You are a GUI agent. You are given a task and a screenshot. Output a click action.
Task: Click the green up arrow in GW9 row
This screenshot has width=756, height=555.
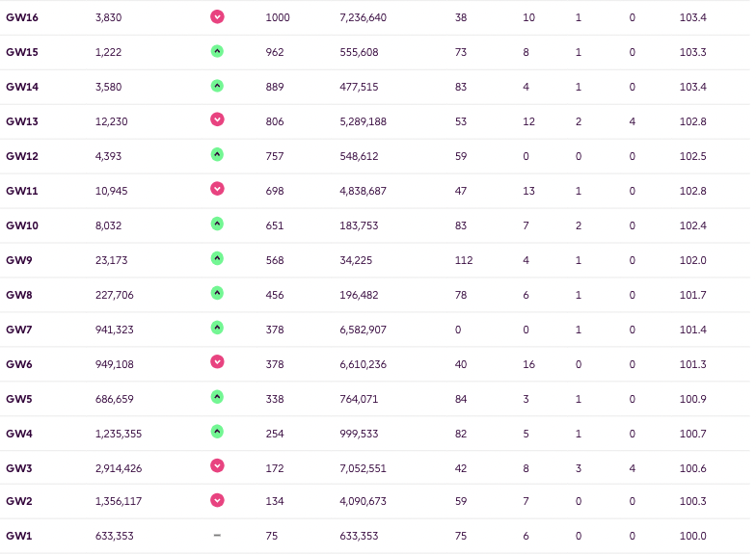pyautogui.click(x=217, y=258)
